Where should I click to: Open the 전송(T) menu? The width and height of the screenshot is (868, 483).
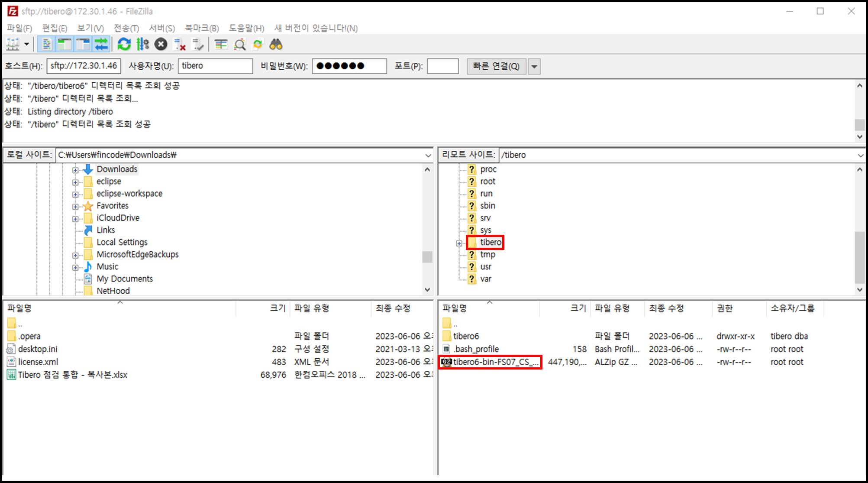pyautogui.click(x=126, y=28)
